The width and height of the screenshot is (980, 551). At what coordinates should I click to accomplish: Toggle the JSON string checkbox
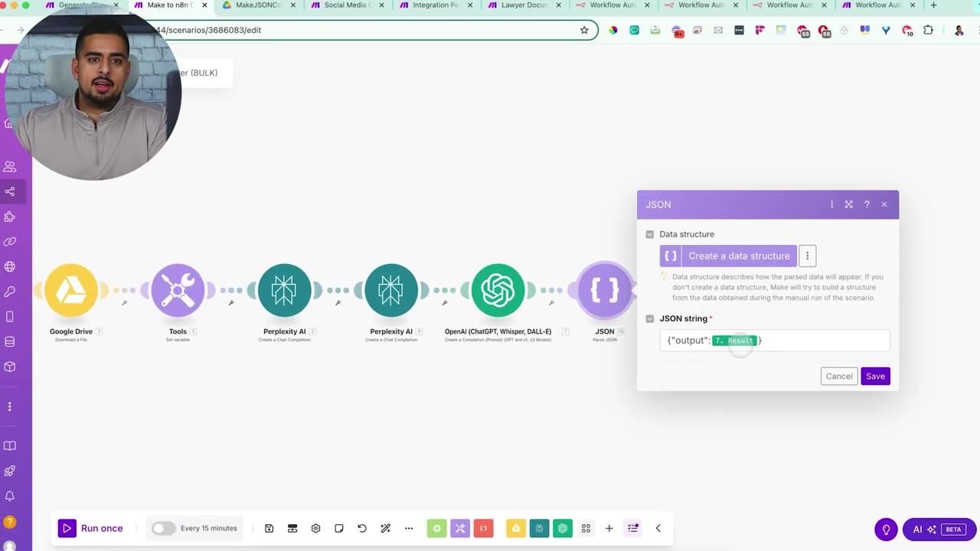(650, 318)
